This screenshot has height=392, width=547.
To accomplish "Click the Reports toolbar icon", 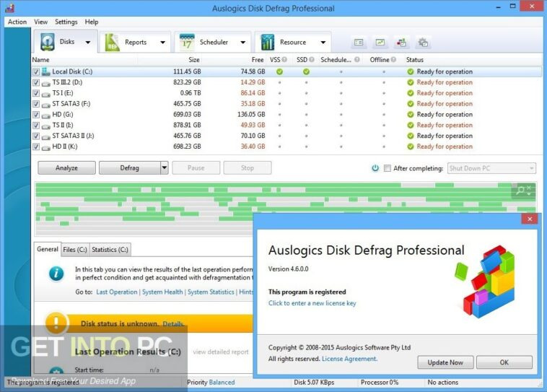I will 113,43.
